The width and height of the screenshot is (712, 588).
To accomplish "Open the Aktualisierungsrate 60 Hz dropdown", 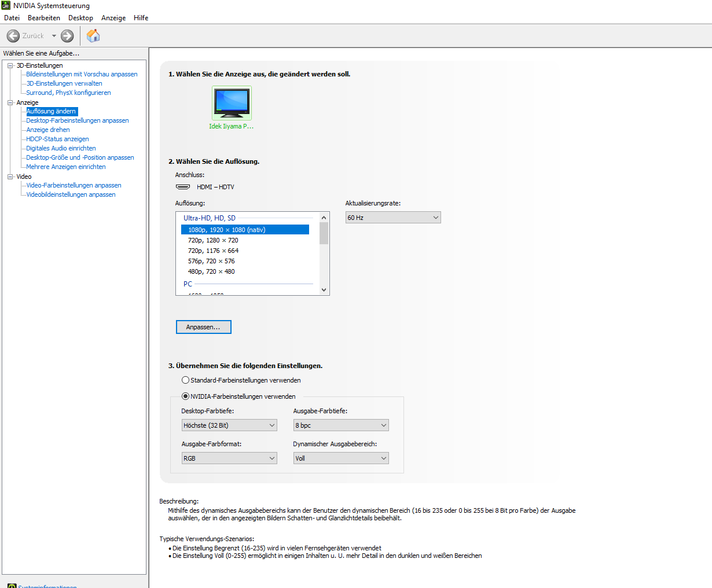I will (x=393, y=218).
